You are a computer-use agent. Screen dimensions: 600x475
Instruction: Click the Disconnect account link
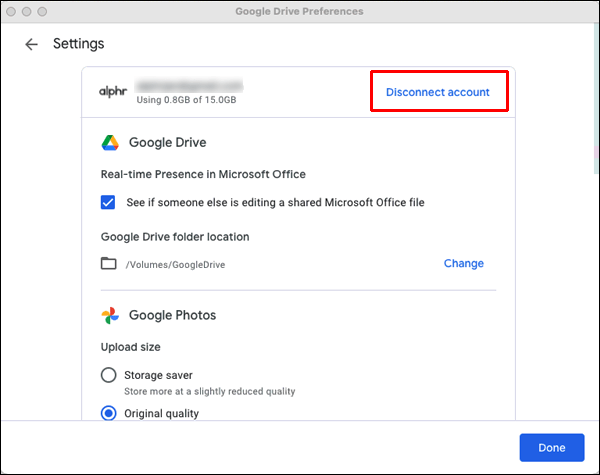click(x=438, y=92)
